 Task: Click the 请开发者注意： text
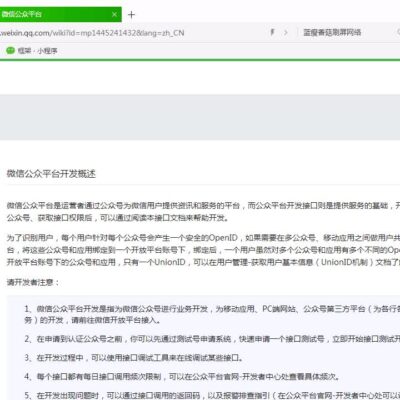pyautogui.click(x=33, y=282)
